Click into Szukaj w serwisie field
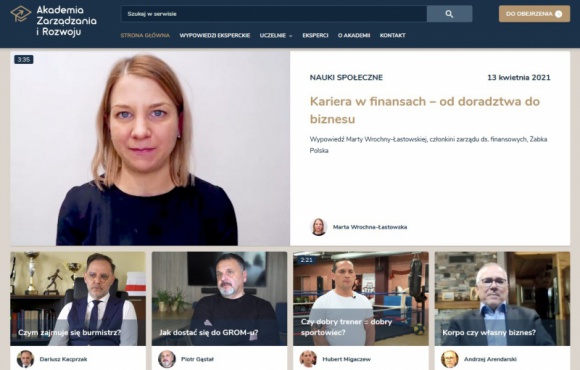Screen dimensions: 580x370 [x=274, y=14]
